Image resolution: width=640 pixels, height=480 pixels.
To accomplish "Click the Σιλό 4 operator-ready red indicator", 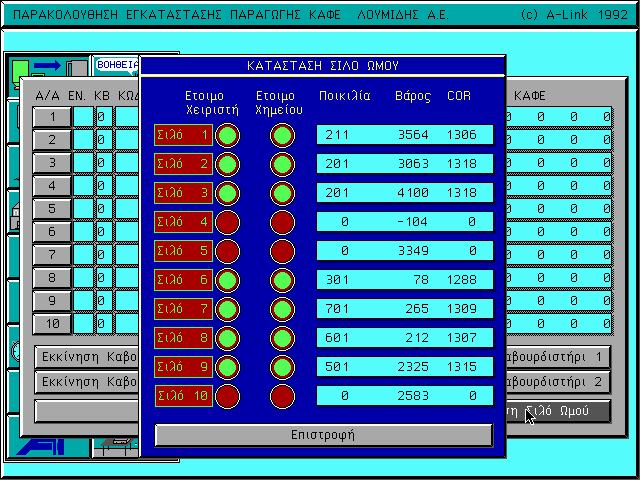I will 228,222.
